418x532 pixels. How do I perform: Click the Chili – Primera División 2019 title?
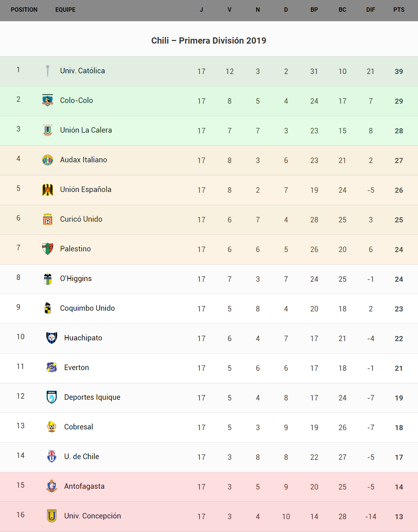[209, 41]
